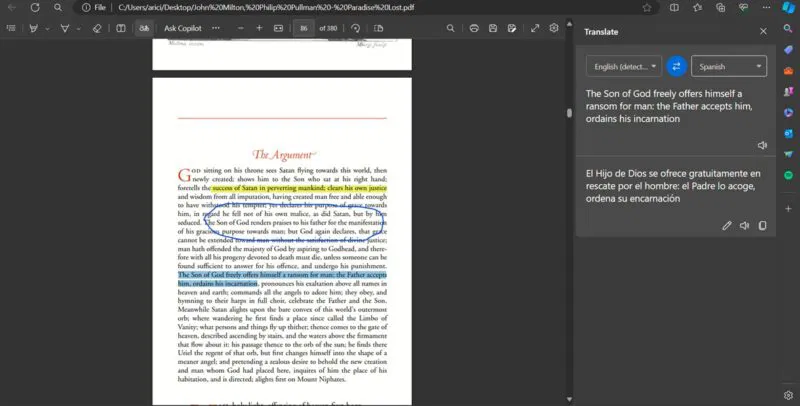Open the more tools ellipsis menu
800x406 pixels.
(216, 29)
